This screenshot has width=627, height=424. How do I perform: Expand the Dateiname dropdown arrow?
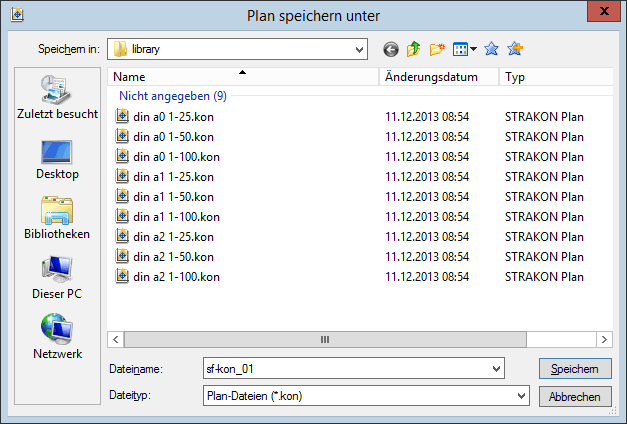point(496,369)
